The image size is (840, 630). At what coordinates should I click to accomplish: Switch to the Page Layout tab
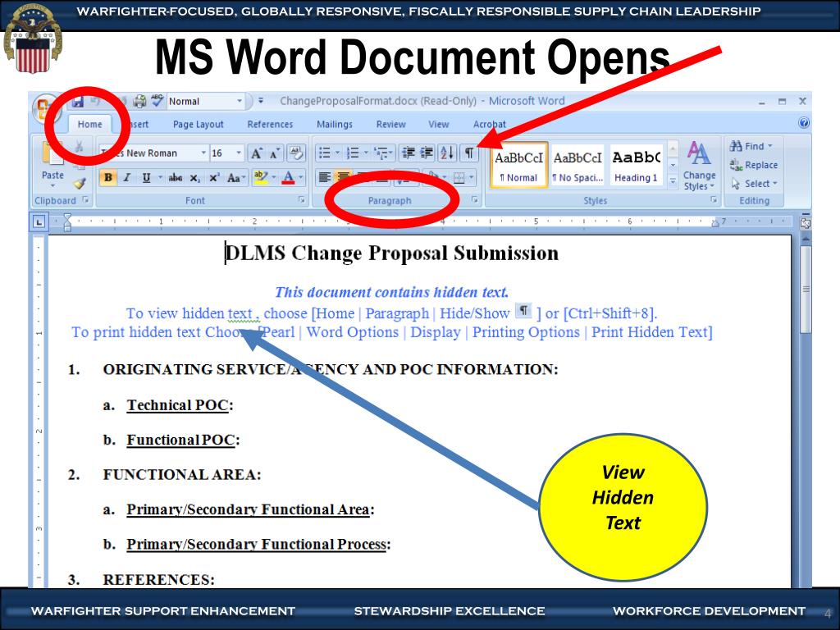pos(199,125)
